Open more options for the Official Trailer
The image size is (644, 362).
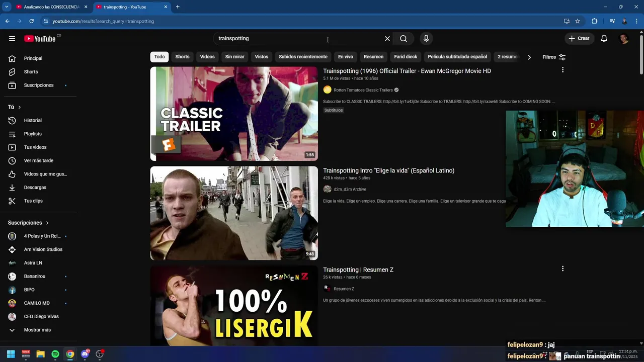[x=562, y=70]
